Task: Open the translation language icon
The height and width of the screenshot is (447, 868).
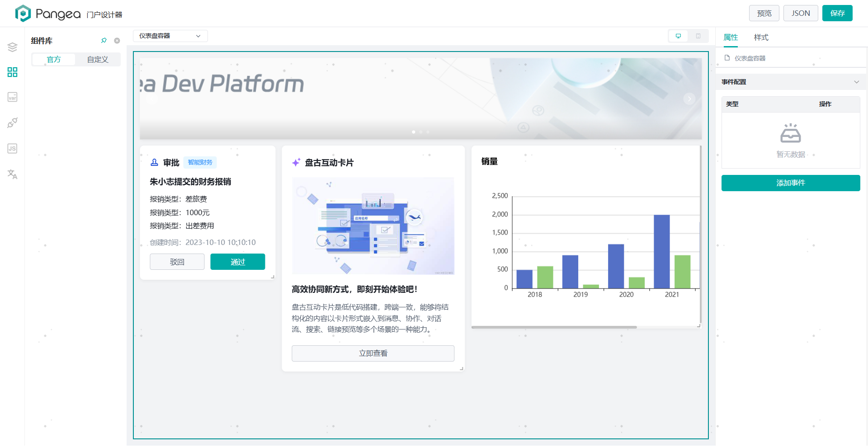Action: pos(12,174)
